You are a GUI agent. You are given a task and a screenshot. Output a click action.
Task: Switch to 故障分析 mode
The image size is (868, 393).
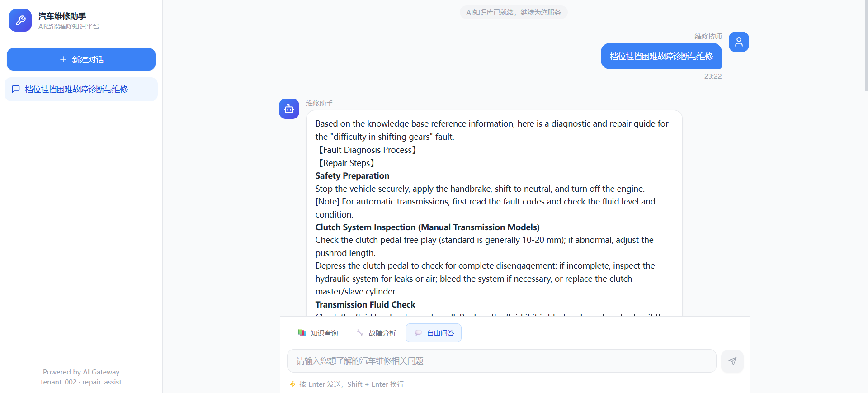[376, 333]
